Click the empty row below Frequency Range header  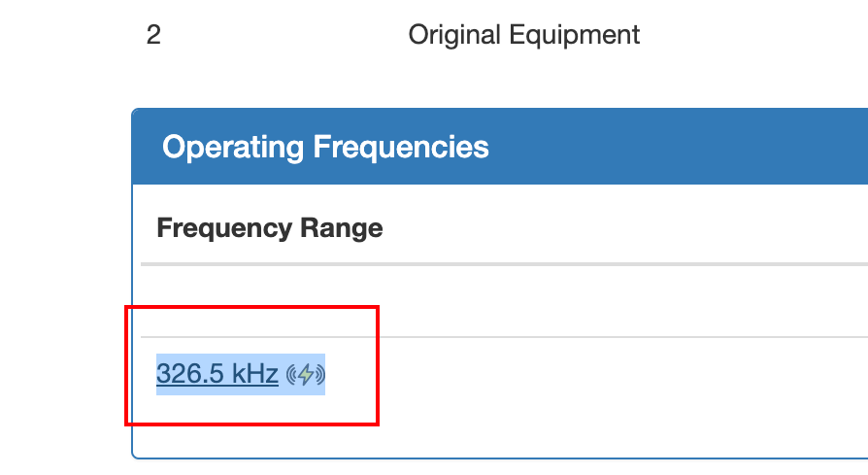pos(485,301)
